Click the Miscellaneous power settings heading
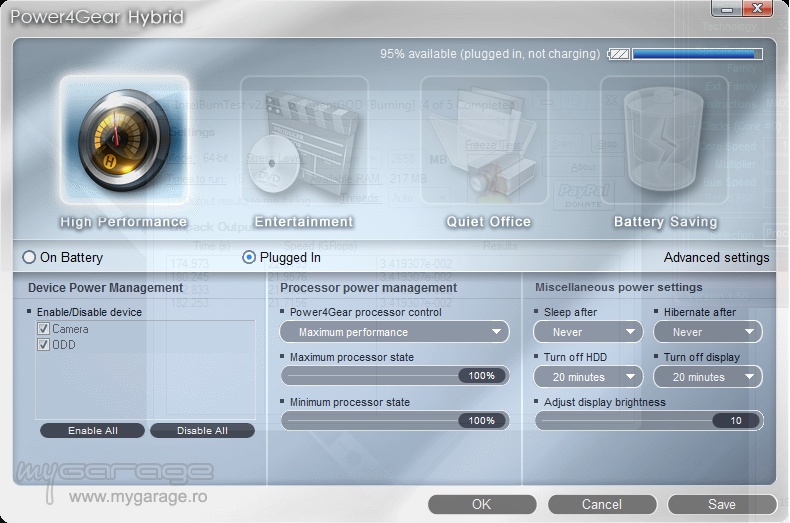The image size is (790, 523). [x=619, y=287]
